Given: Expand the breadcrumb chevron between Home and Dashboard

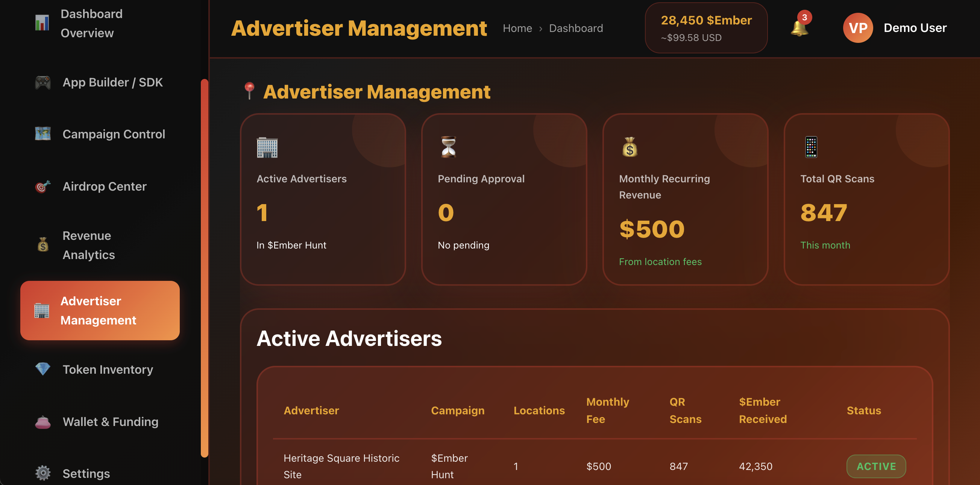Looking at the screenshot, I should pyautogui.click(x=541, y=28).
